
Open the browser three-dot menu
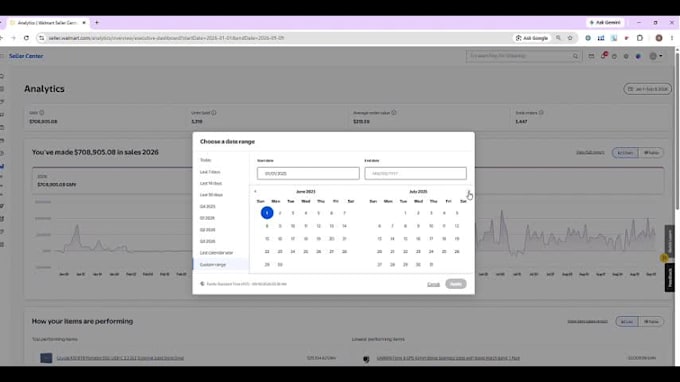[672, 38]
